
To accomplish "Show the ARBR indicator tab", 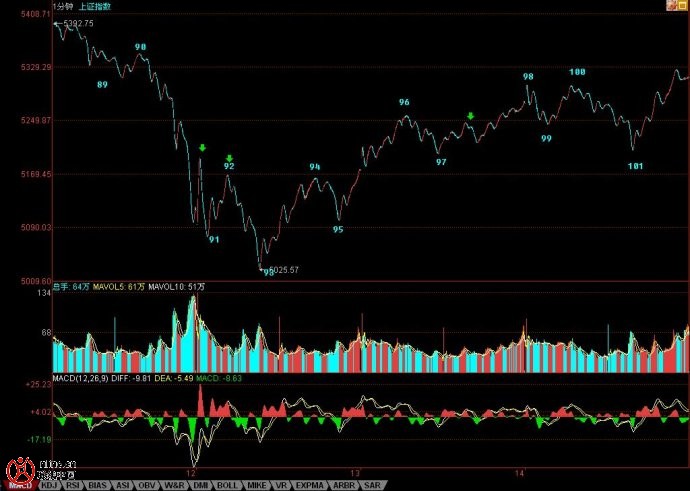I will pyautogui.click(x=340, y=485).
